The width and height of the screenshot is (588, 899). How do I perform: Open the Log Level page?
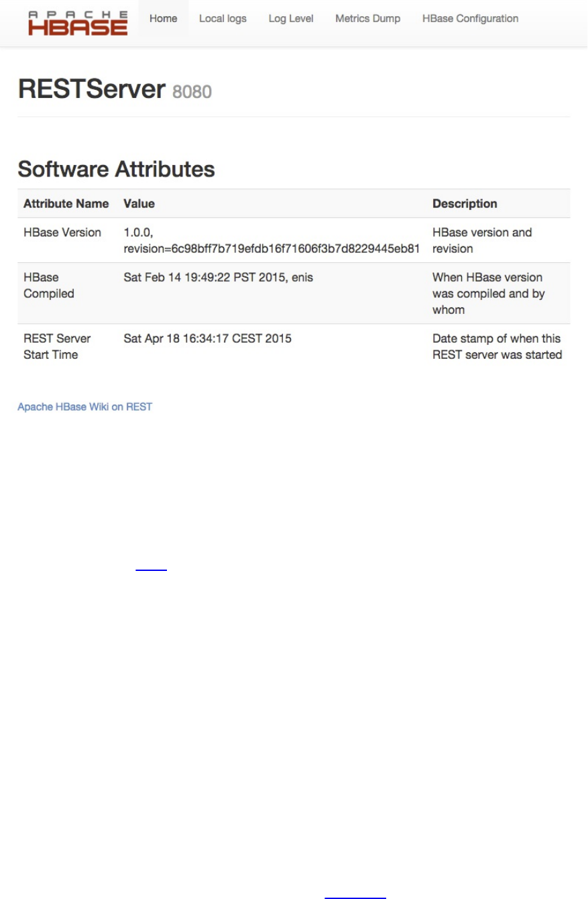click(x=291, y=19)
